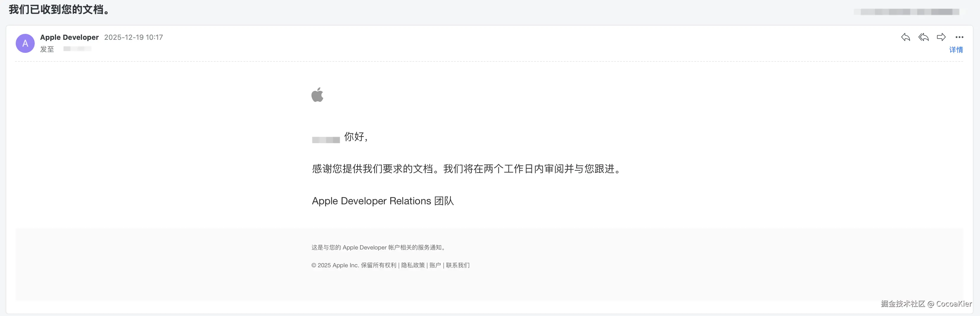Open the 详情 details link

(956, 50)
